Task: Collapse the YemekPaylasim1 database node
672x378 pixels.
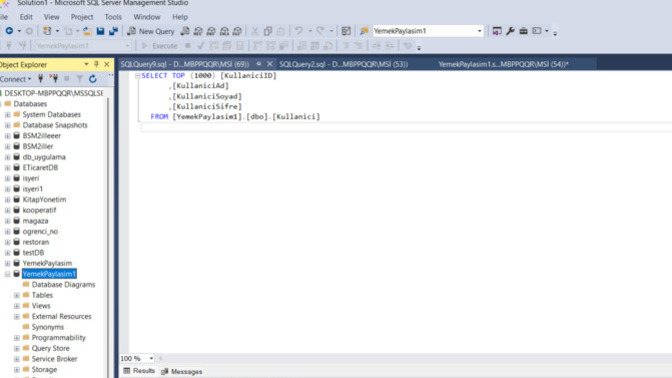Action: 7,274
